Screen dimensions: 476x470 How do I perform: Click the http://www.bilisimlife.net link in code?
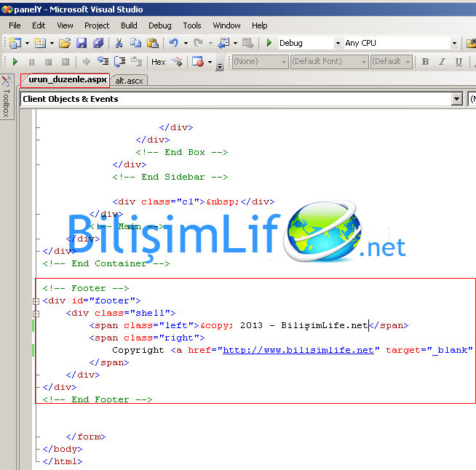point(298,350)
